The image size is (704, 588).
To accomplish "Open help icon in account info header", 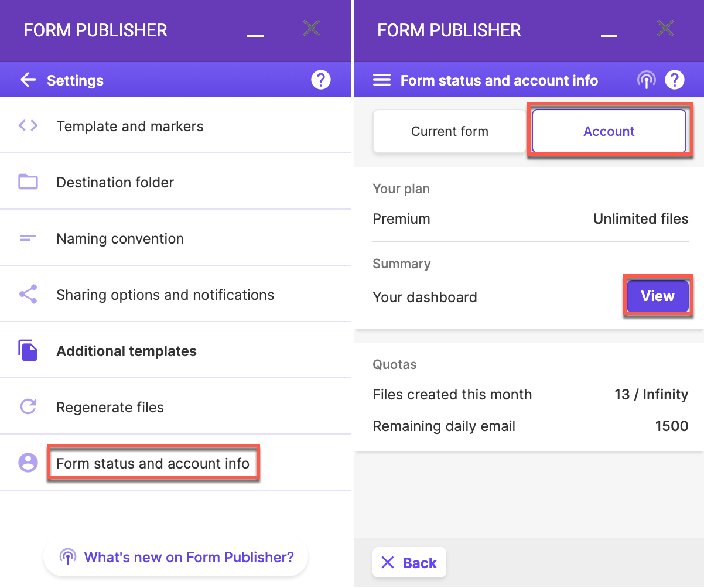I will click(x=675, y=80).
